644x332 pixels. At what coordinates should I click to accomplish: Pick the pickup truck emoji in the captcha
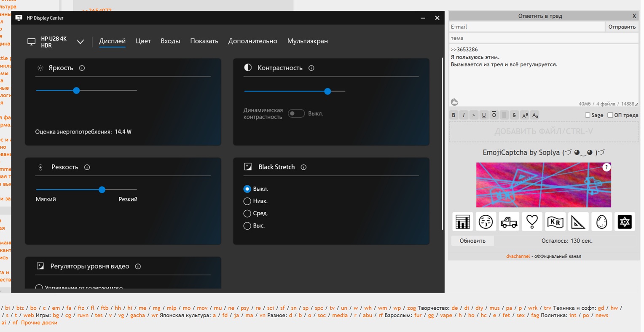point(509,222)
